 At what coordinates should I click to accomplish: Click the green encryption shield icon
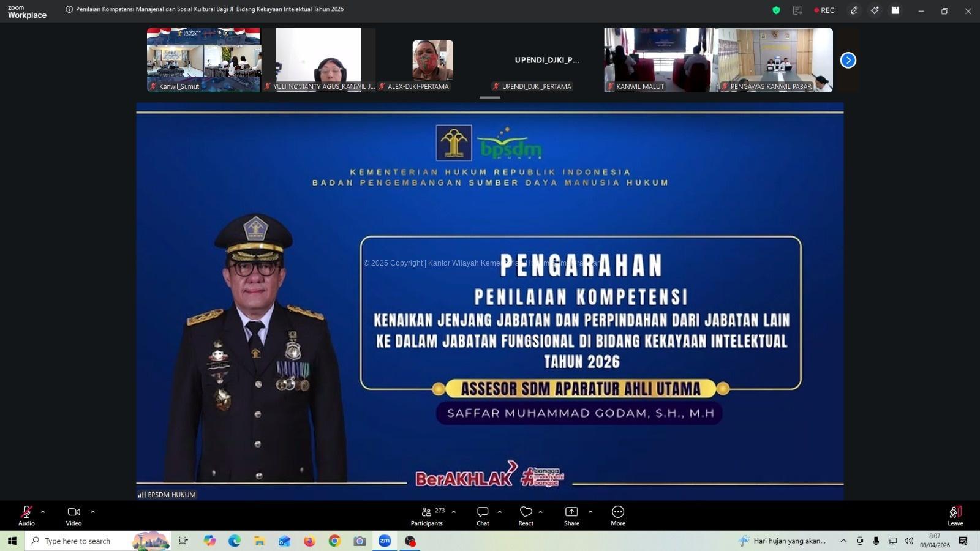(x=776, y=10)
